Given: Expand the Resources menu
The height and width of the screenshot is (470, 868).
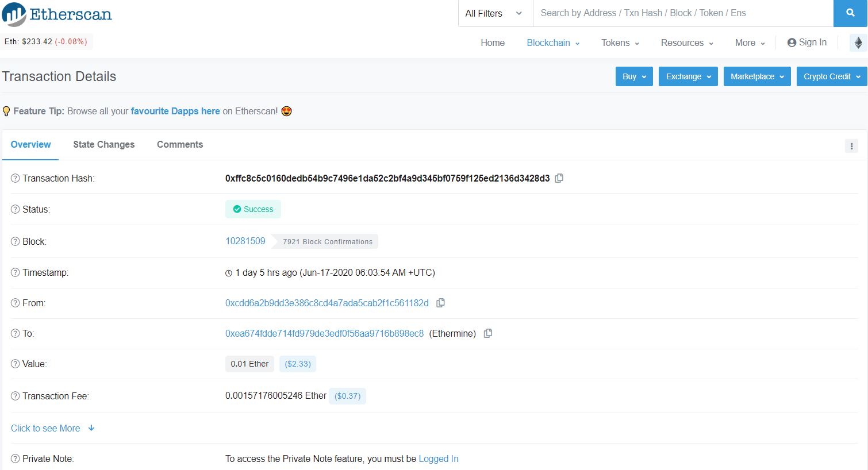Looking at the screenshot, I should coord(687,43).
